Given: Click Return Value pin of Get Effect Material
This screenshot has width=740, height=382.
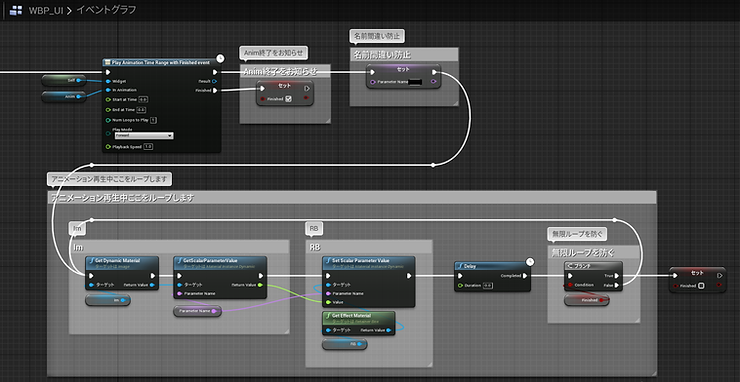Looking at the screenshot, I should pos(388,330).
